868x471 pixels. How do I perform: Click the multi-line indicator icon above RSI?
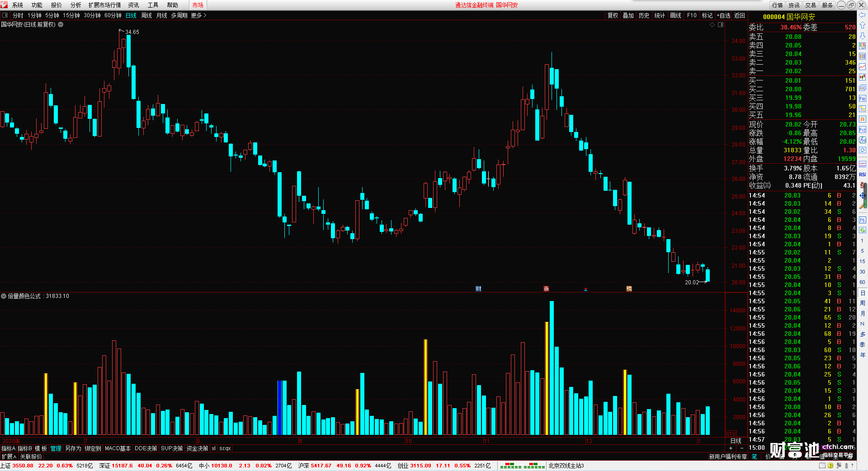(862, 164)
